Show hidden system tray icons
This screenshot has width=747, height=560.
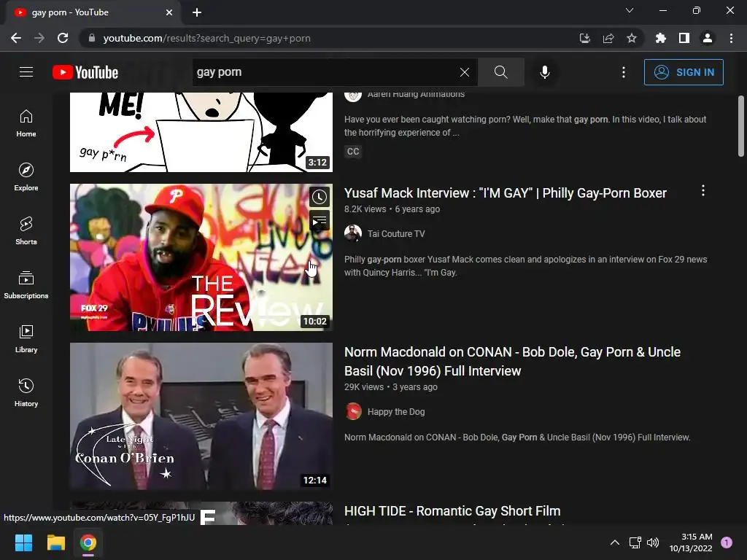614,542
